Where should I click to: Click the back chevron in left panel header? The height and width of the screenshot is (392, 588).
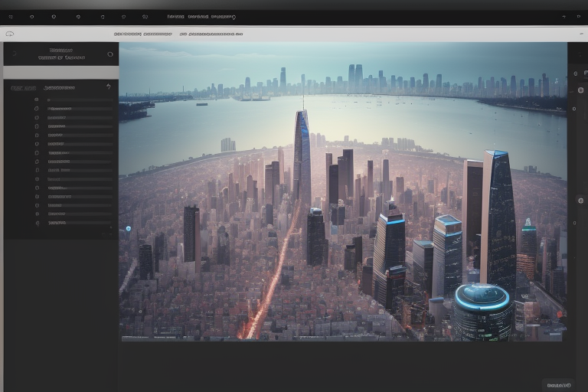tap(13, 54)
